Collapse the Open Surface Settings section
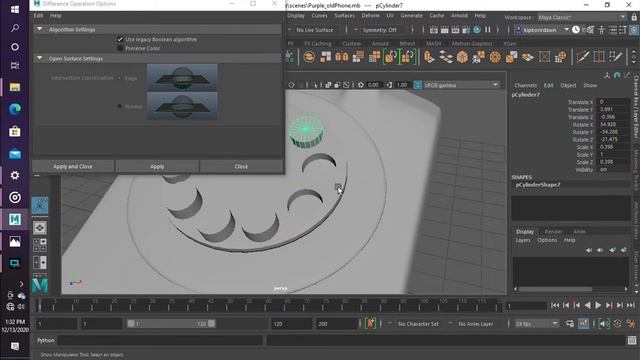 tap(40, 58)
